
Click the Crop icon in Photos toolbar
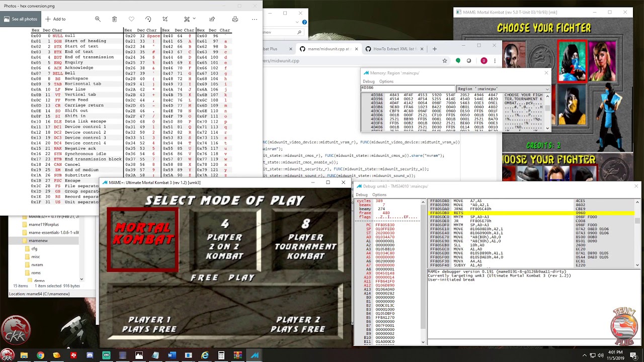165,19
